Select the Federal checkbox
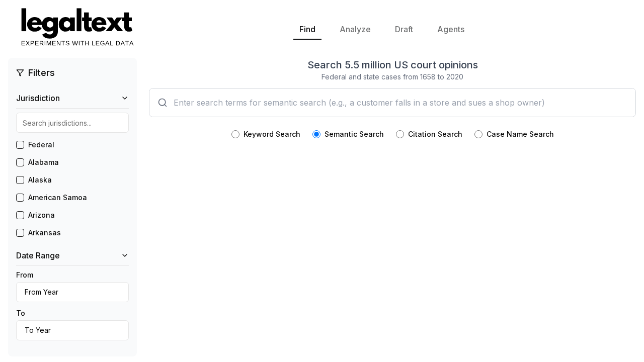This screenshot has width=644, height=362. coord(20,145)
